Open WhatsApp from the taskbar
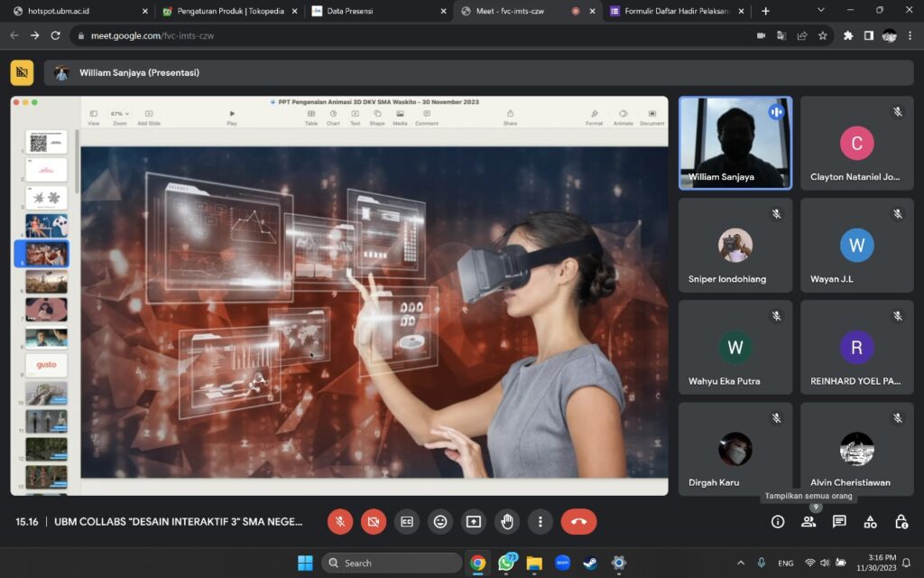This screenshot has width=924, height=578. [506, 563]
